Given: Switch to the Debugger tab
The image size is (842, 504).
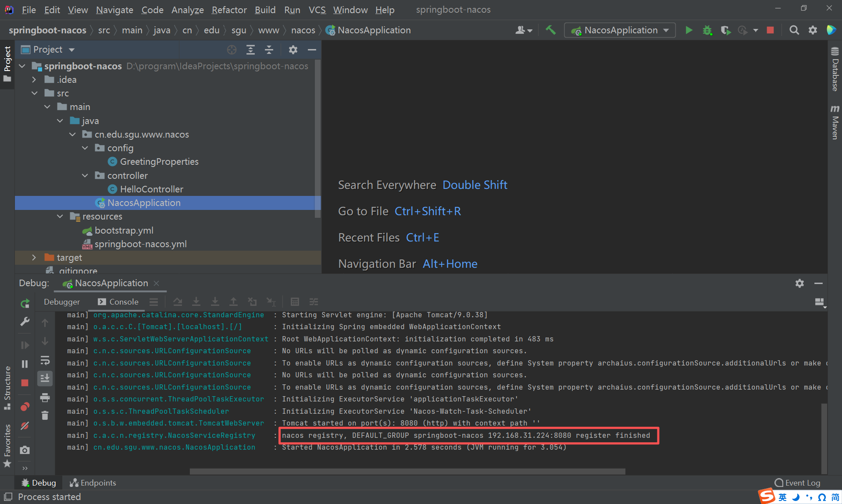Looking at the screenshot, I should coord(62,302).
